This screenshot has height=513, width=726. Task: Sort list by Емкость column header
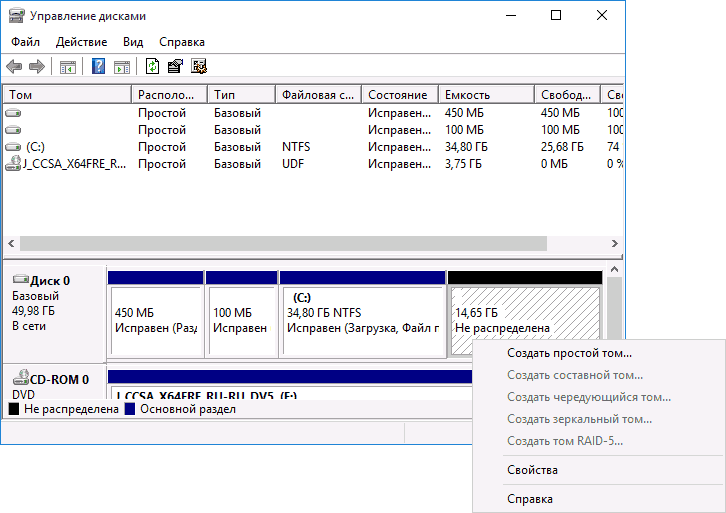point(486,95)
